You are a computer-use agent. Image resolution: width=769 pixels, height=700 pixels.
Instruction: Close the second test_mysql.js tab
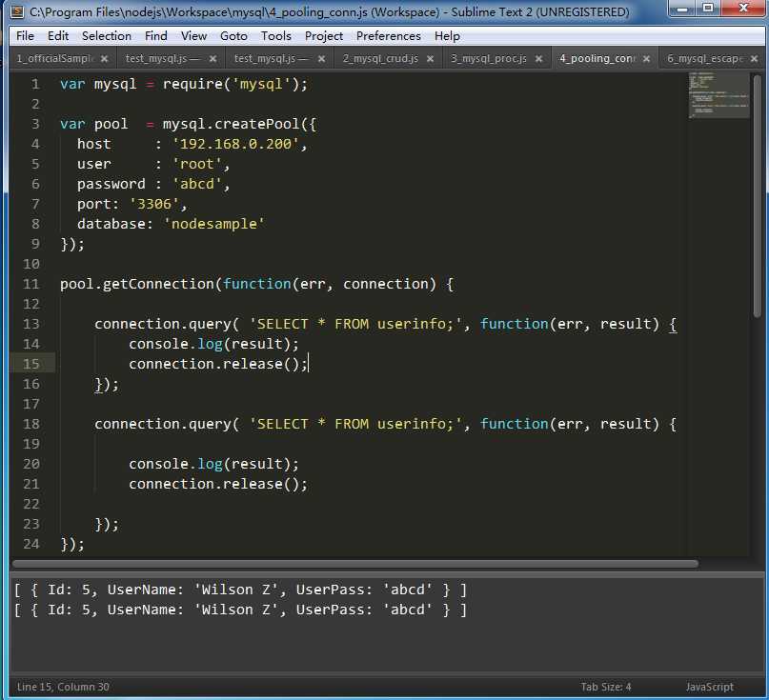pos(322,59)
